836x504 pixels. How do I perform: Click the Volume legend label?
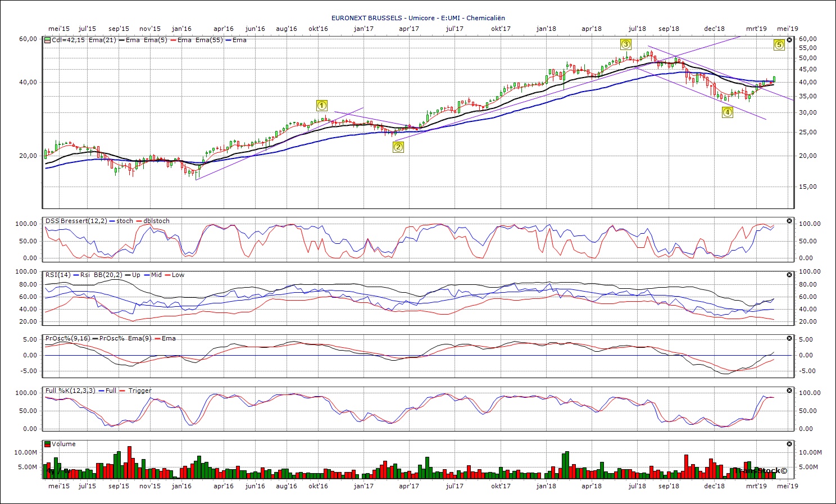point(63,444)
